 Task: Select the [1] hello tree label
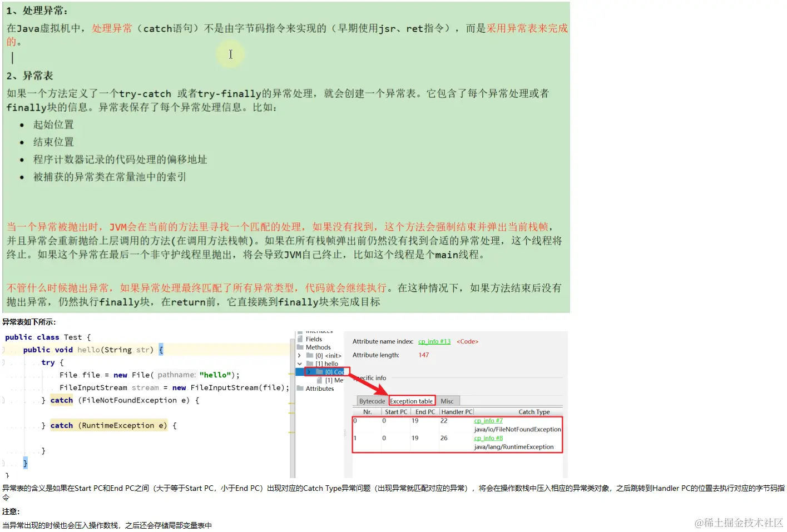[326, 364]
